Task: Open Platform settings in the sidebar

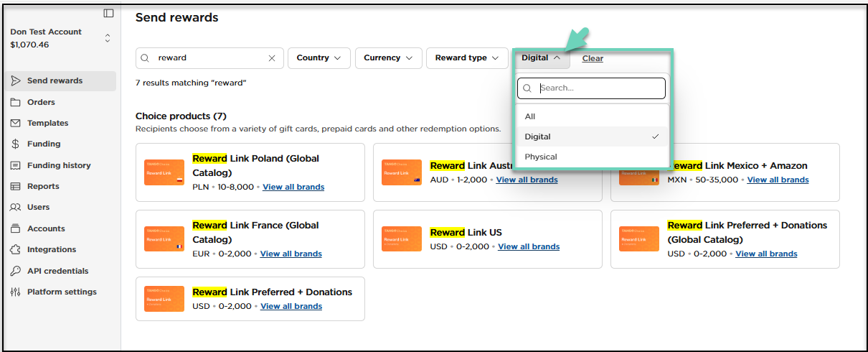Action: pos(62,292)
